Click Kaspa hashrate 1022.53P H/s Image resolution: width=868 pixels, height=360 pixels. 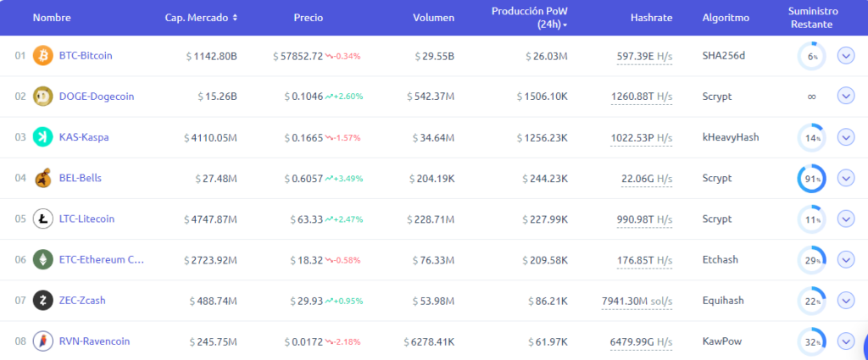click(642, 137)
